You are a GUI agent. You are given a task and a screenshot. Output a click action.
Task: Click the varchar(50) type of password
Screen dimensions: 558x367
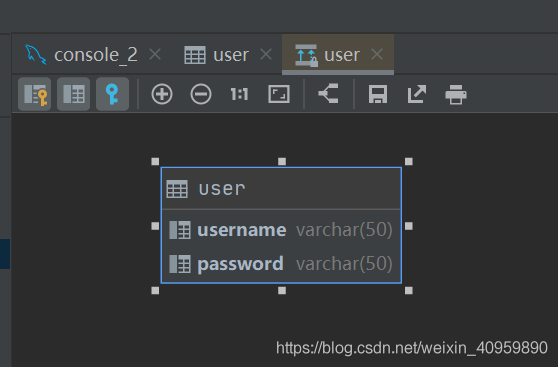(344, 264)
